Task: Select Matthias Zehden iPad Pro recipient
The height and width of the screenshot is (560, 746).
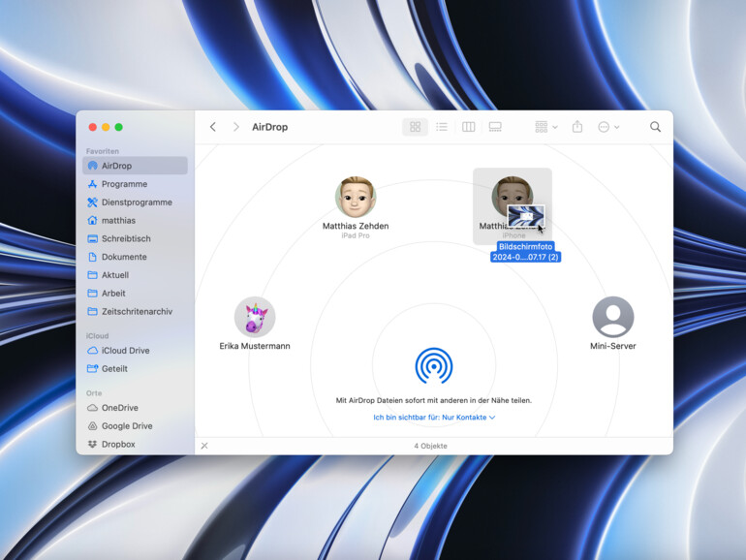Action: point(356,207)
